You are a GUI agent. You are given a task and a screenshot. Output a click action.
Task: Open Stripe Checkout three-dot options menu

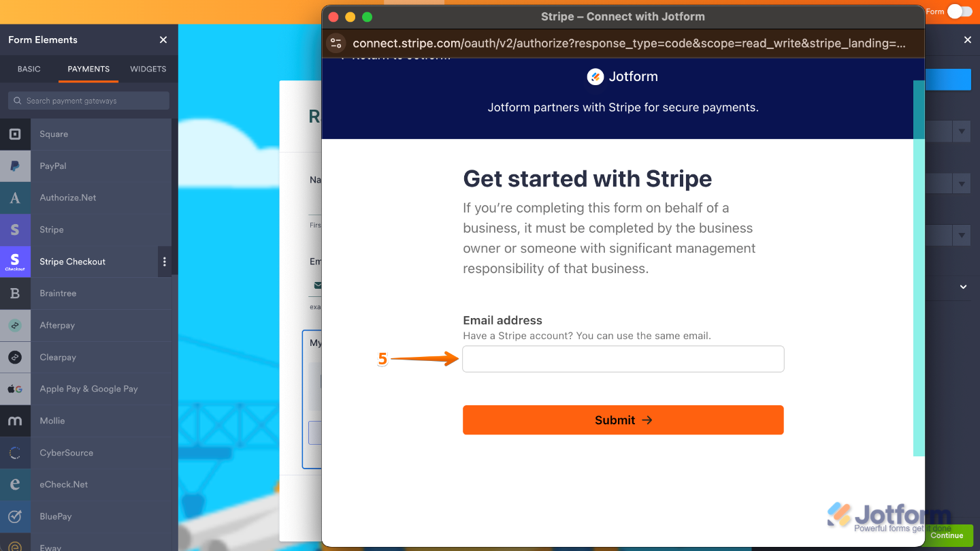click(x=164, y=262)
